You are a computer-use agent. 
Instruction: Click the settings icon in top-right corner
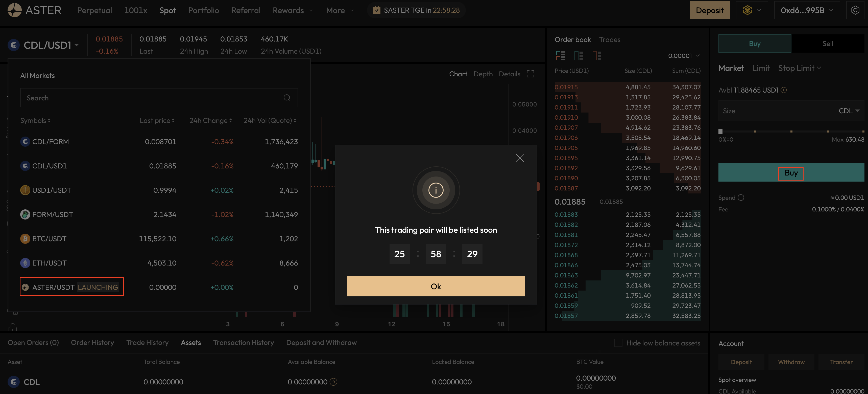point(855,10)
